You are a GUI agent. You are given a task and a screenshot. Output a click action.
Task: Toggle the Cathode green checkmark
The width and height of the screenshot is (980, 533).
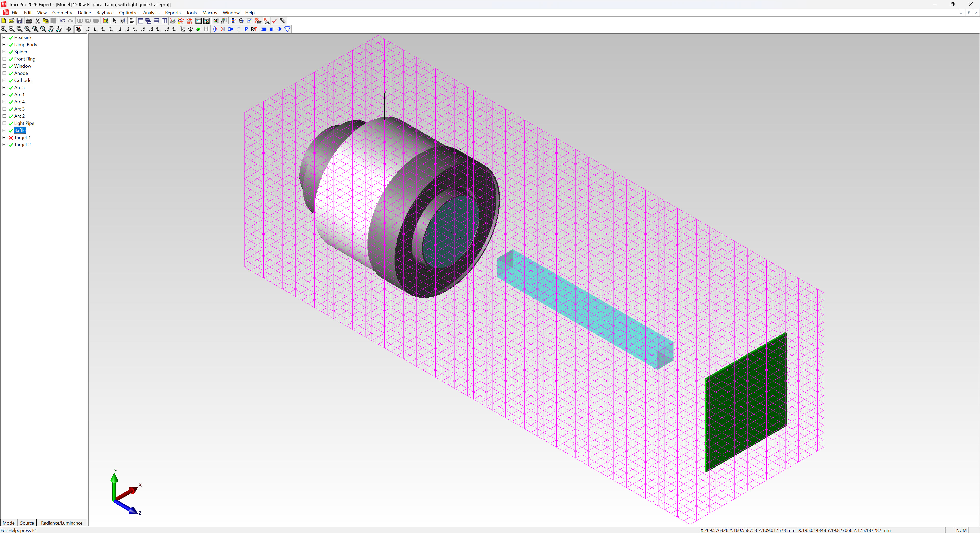click(x=11, y=80)
